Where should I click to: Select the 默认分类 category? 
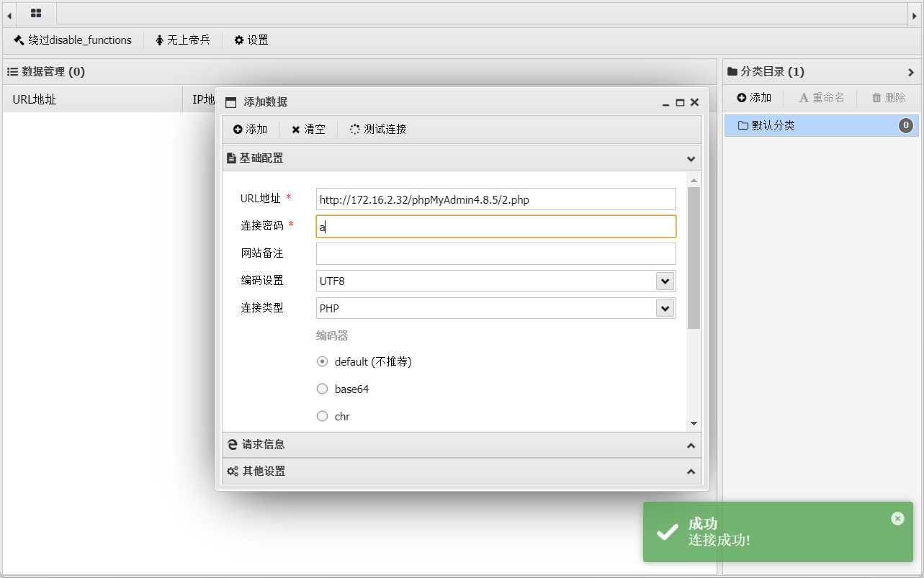pyautogui.click(x=822, y=126)
